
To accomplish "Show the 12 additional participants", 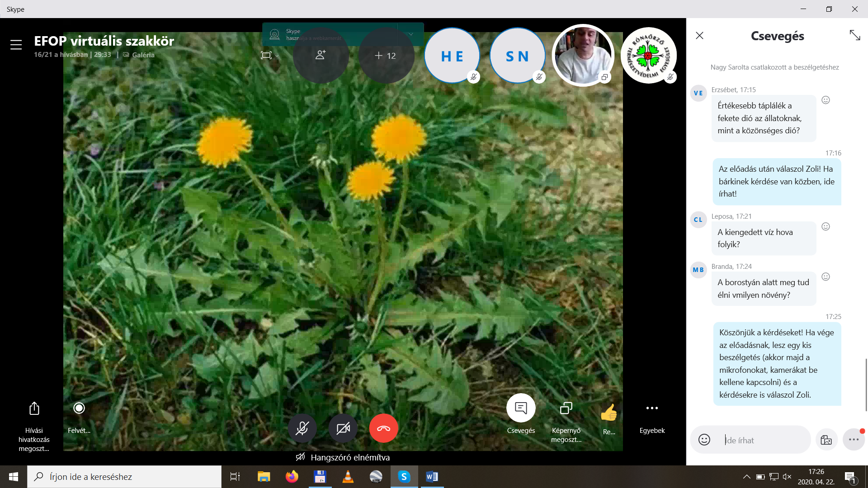I will coord(386,55).
